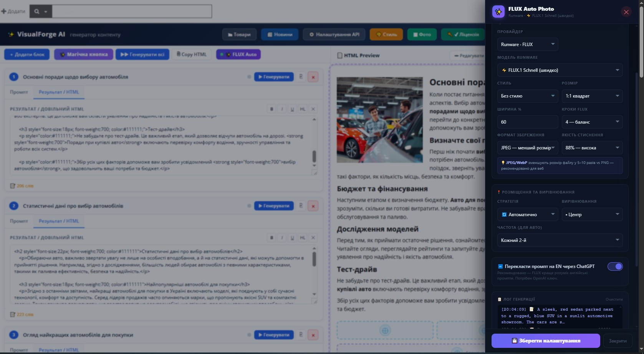The height and width of the screenshot is (354, 644).
Task: Open the Кроки FLUX dropdown showing 4 — баланс
Action: click(x=592, y=122)
